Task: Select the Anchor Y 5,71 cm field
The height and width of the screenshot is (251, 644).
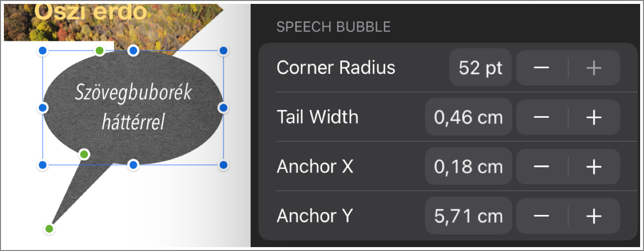Action: [468, 215]
